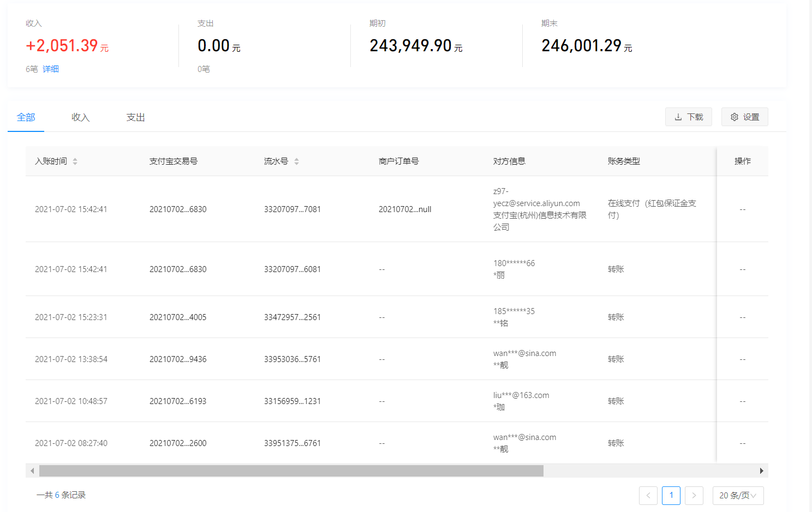Click the 下载 download button

688,117
